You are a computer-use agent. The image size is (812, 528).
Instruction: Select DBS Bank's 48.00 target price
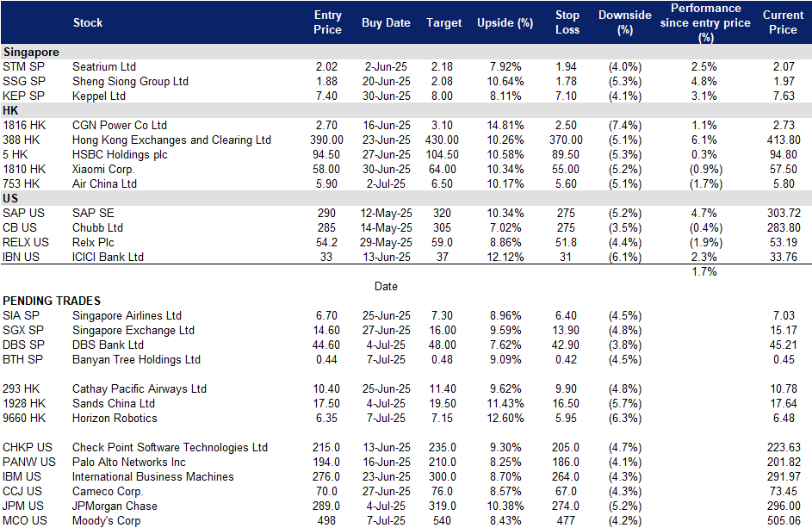[443, 345]
